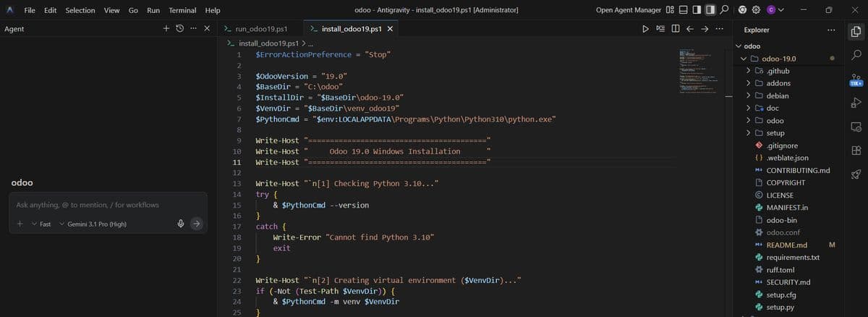Image resolution: width=868 pixels, height=317 pixels.
Task: Click the microphone voice input icon
Action: (x=180, y=224)
